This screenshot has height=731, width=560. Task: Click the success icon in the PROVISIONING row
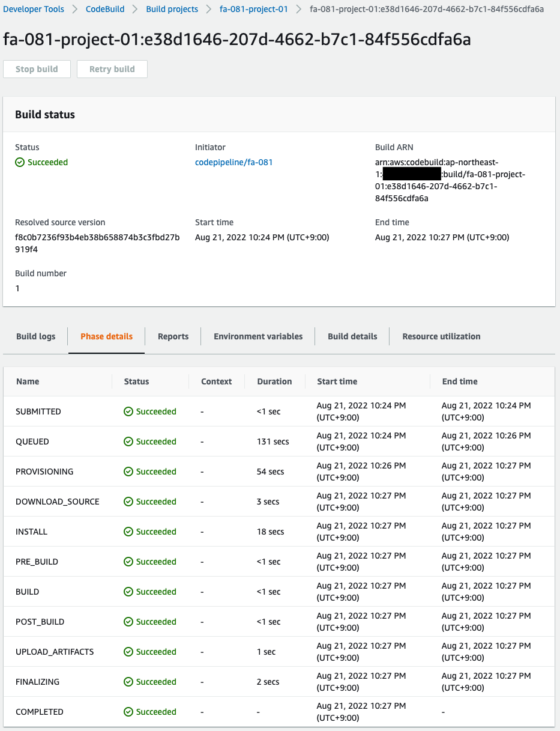(128, 472)
